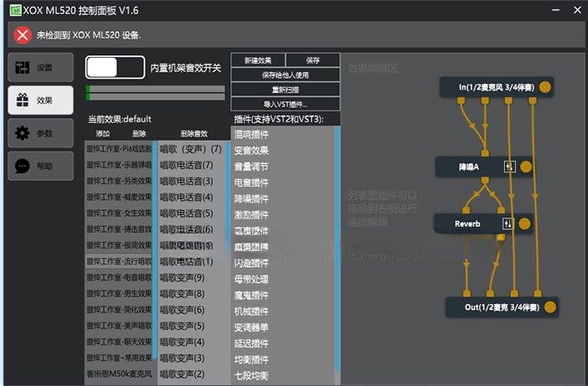This screenshot has width=588, height=386.
Task: Select 唱歌变声(5) effect
Action: pyautogui.click(x=191, y=327)
